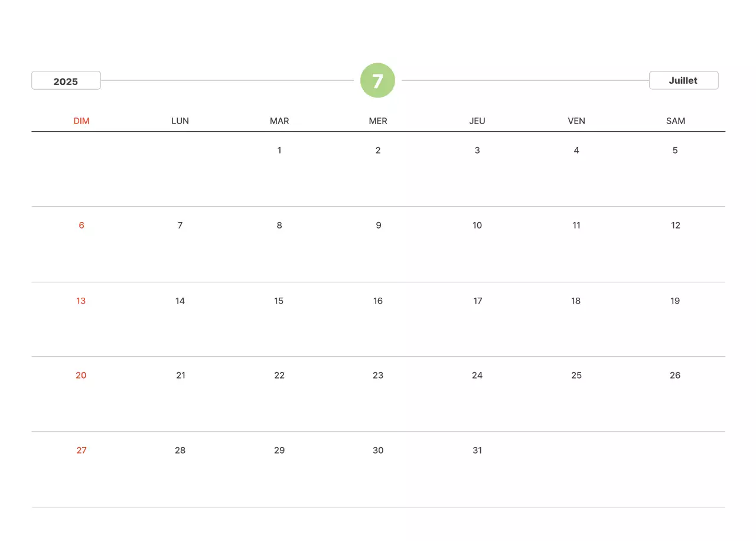Click red Sunday date 6
The height and width of the screenshot is (541, 756).
coord(82,225)
